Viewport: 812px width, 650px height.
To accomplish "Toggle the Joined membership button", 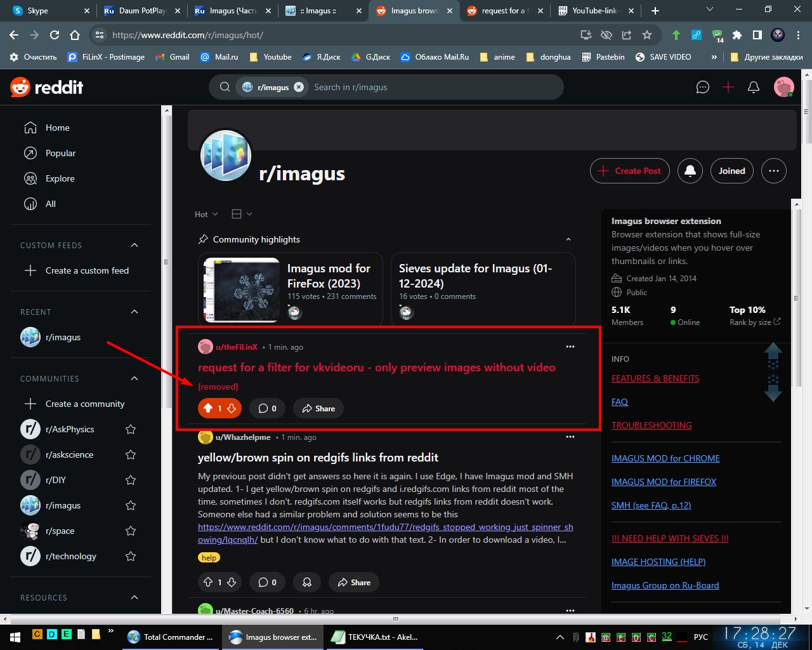I will point(732,171).
